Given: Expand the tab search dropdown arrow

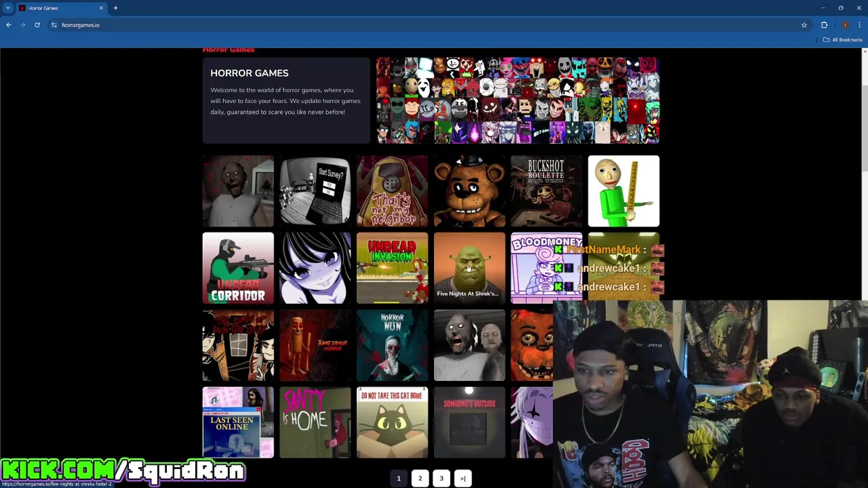Looking at the screenshot, I should click(7, 8).
